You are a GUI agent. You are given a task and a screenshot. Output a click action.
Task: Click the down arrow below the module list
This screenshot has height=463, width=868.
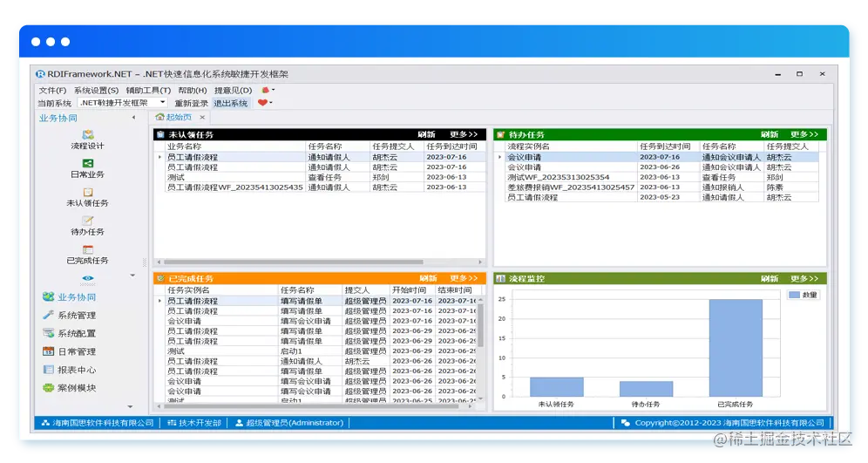130,406
